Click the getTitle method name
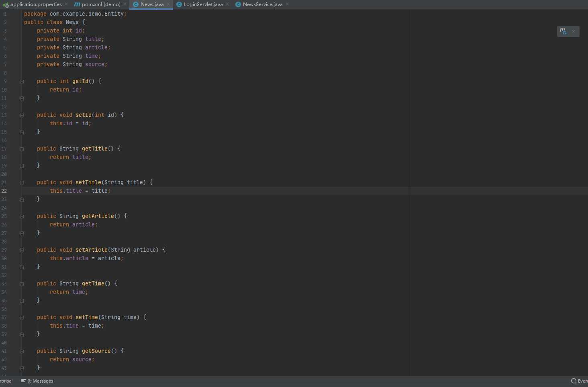Viewport: 588px width, 387px height. click(x=95, y=149)
